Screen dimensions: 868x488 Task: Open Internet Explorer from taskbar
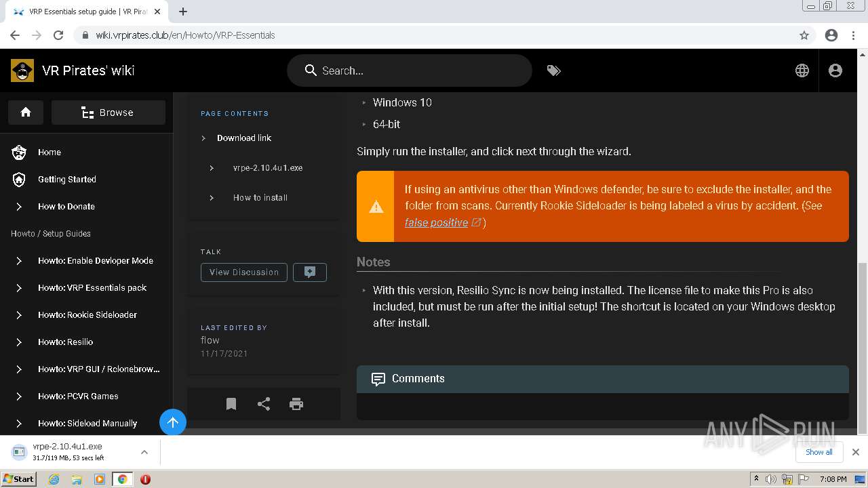pyautogui.click(x=54, y=479)
